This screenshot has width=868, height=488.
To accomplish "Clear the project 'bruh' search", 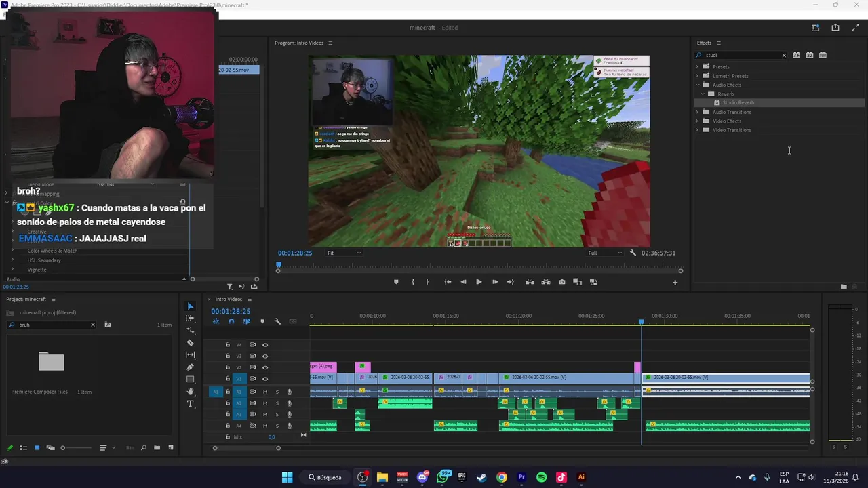I will [93, 325].
